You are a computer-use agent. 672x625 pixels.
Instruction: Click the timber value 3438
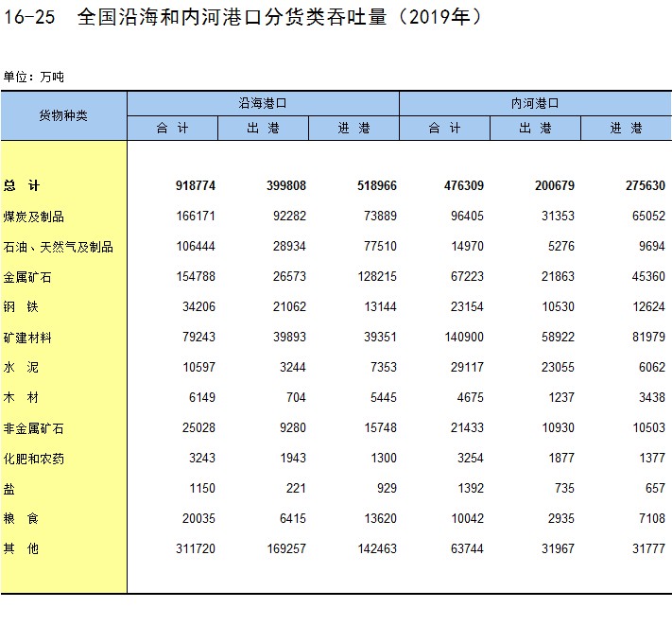click(x=652, y=397)
